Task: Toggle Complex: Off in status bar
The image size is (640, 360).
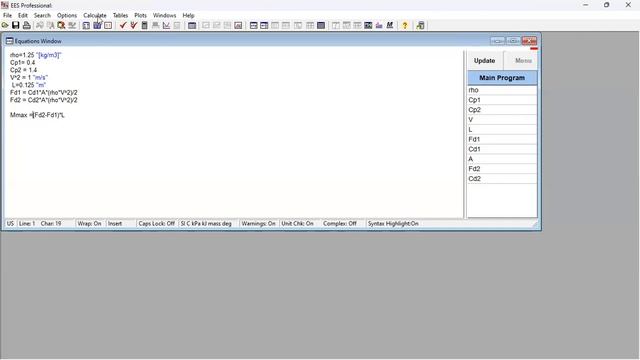Action: coord(340,224)
